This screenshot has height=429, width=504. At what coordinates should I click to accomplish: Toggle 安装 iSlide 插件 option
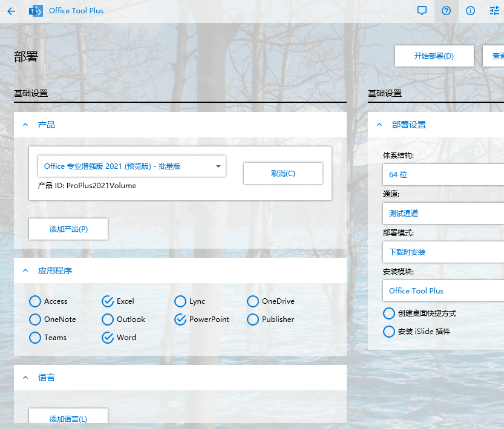pos(389,332)
